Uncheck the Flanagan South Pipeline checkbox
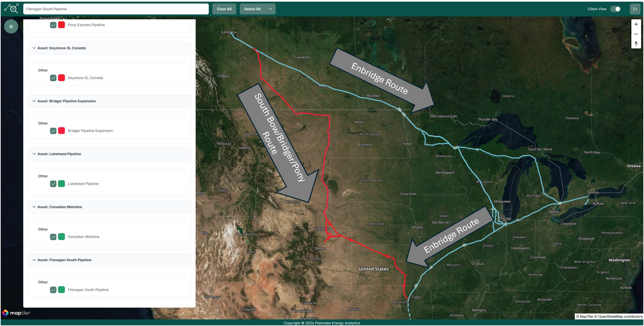The width and height of the screenshot is (644, 326). coord(53,290)
